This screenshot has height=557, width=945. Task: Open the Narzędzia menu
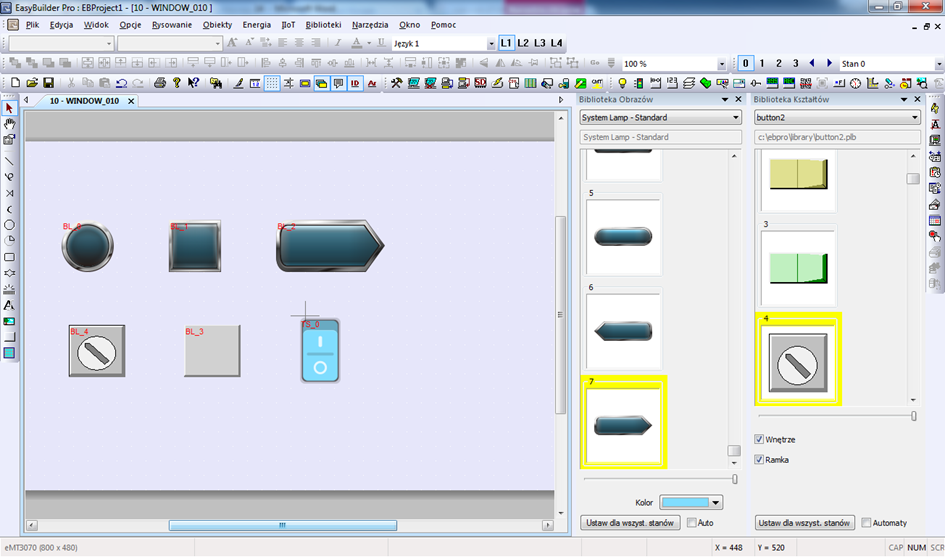point(370,25)
